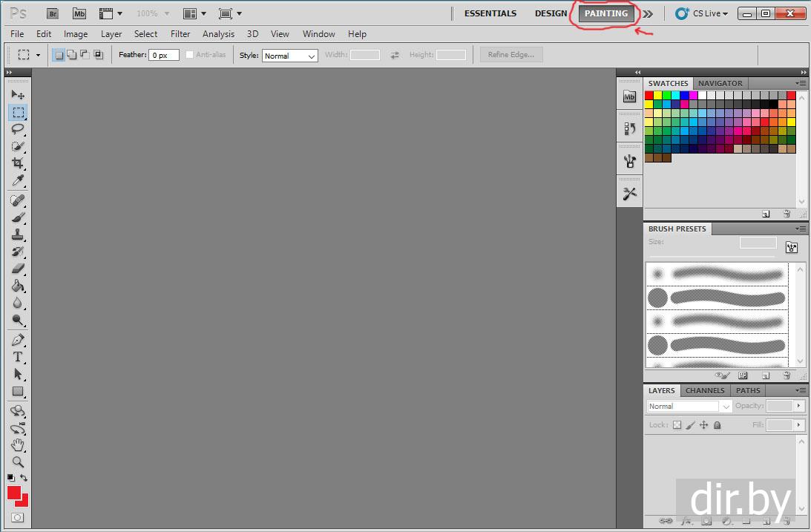Select the Brush tool
Image resolution: width=811 pixels, height=532 pixels.
click(x=18, y=217)
